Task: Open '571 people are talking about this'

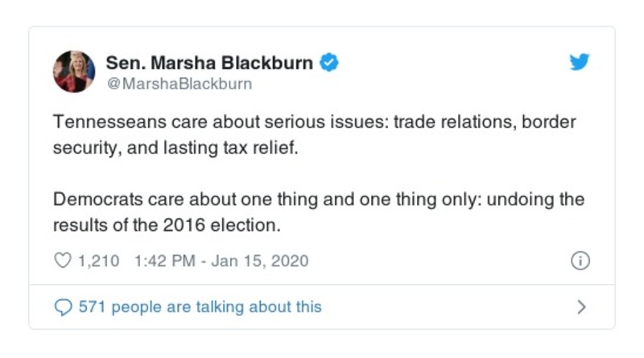Action: click(x=199, y=307)
